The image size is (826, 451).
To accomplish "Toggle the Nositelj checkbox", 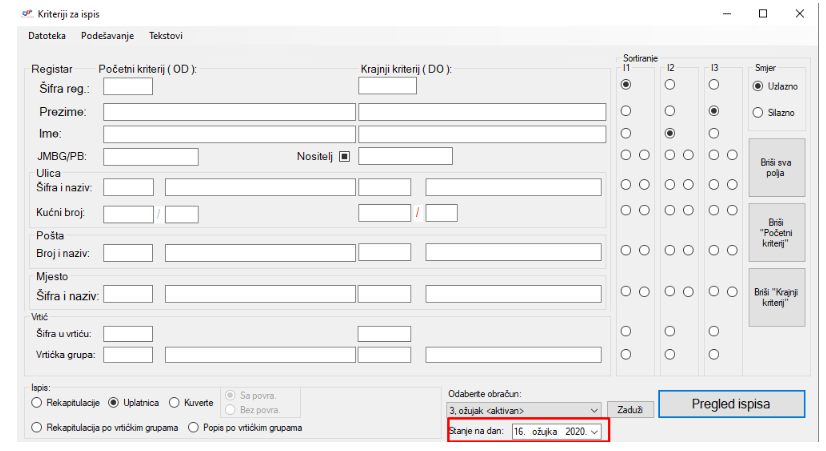I will [x=343, y=156].
